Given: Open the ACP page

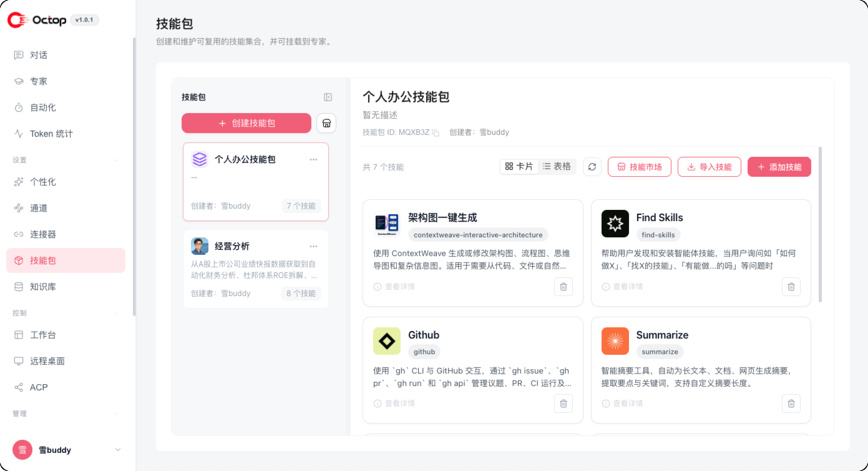Looking at the screenshot, I should [66, 387].
